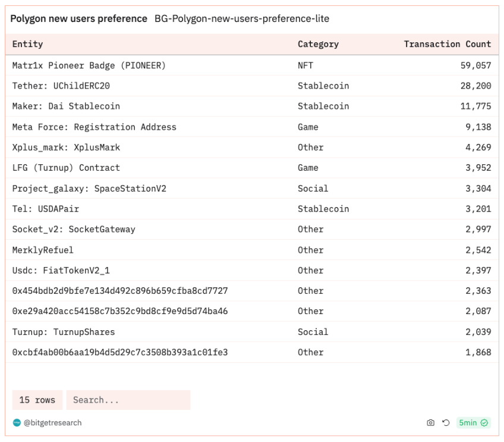504x442 pixels.
Task: Click the Meta Force: Registration Address cell
Action: [x=94, y=127]
